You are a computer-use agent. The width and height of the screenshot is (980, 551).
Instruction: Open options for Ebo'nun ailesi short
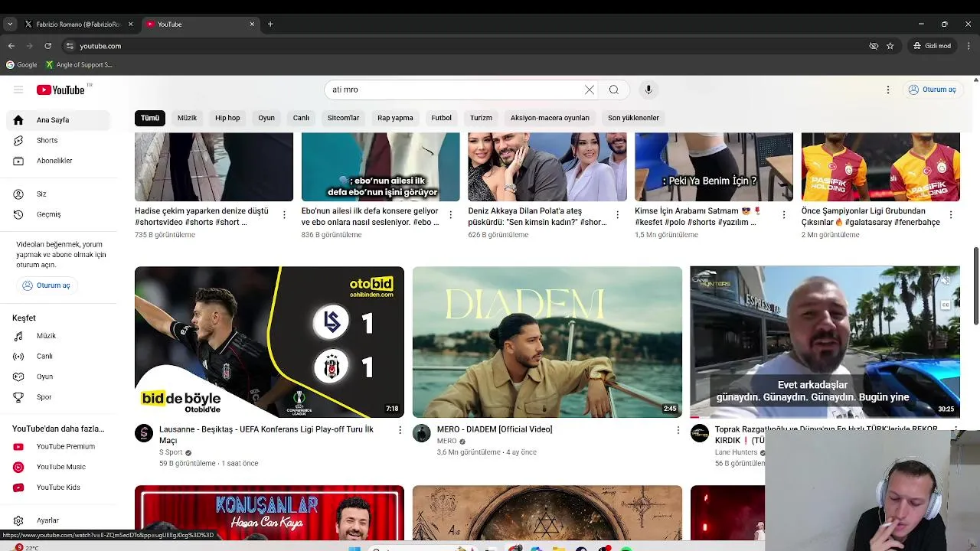click(450, 215)
